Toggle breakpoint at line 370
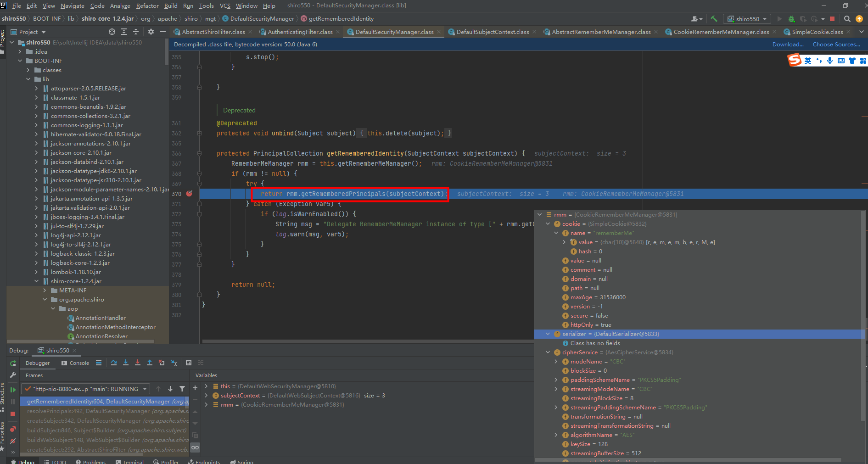 coord(189,194)
